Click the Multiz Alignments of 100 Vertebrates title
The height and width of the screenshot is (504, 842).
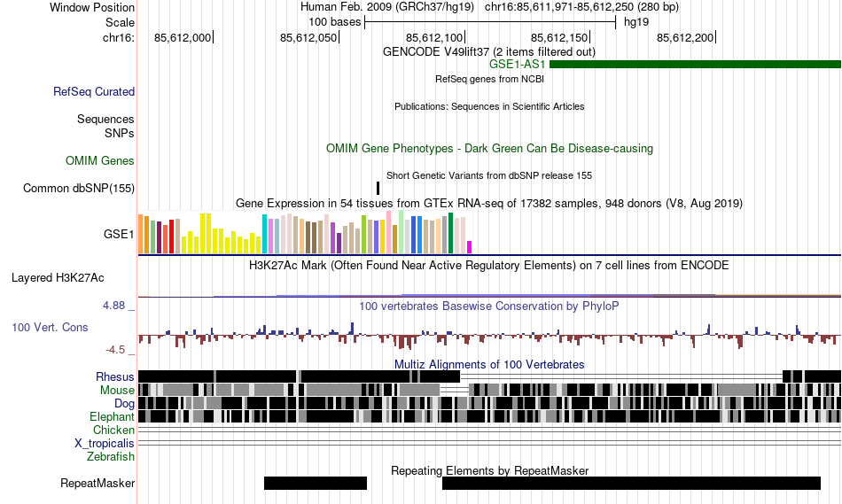pyautogui.click(x=489, y=364)
